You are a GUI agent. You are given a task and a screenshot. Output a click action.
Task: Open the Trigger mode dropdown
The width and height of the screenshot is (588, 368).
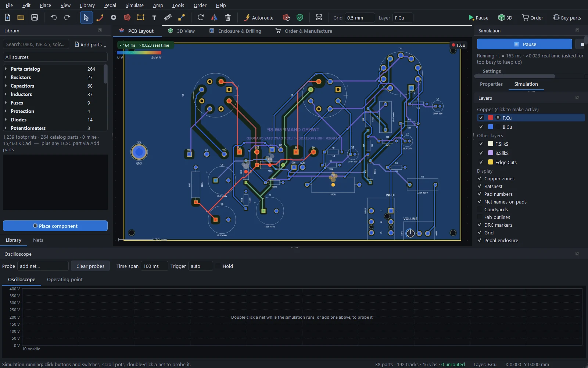click(200, 266)
